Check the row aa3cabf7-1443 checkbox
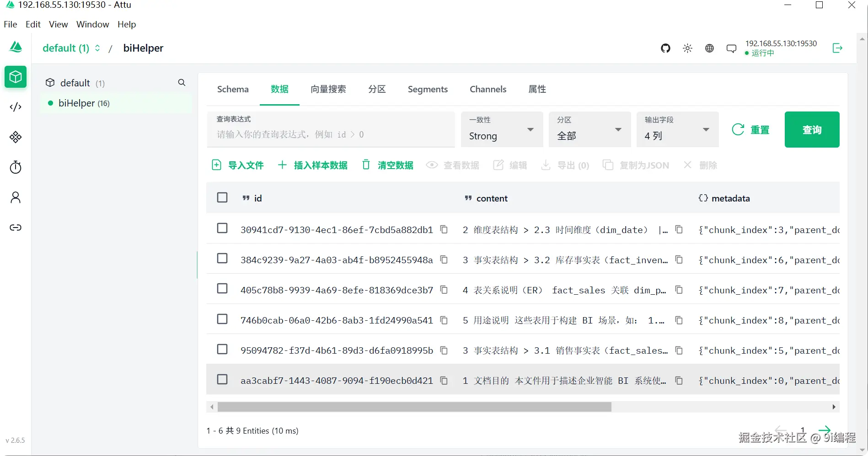The height and width of the screenshot is (456, 868). [222, 379]
